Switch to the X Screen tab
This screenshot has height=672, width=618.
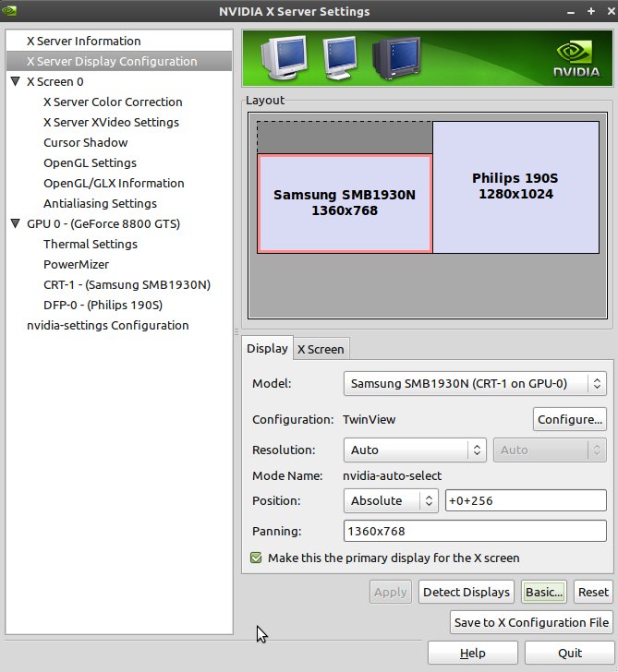(321, 349)
